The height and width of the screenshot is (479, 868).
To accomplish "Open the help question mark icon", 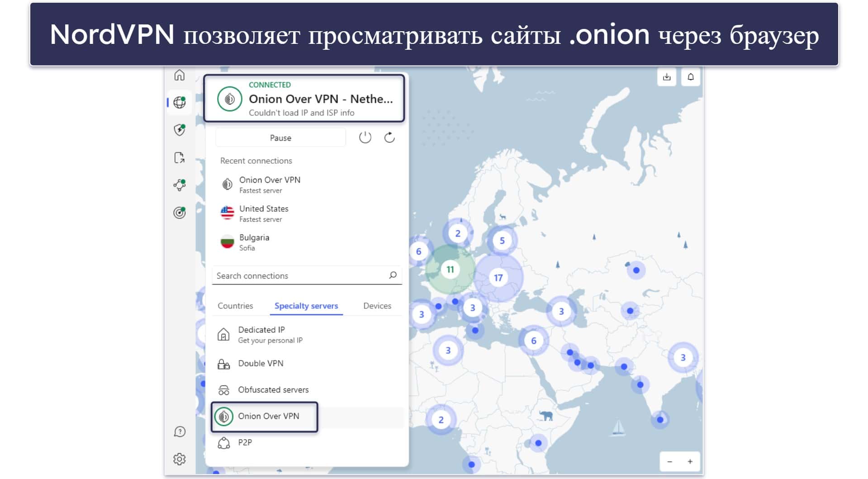I will point(180,432).
